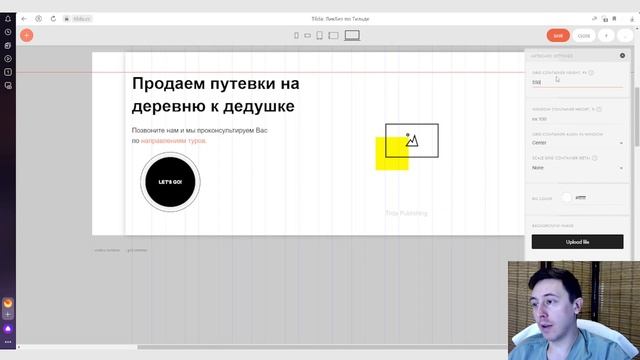Click the bookmark icon in browser toolbar

coord(614,19)
